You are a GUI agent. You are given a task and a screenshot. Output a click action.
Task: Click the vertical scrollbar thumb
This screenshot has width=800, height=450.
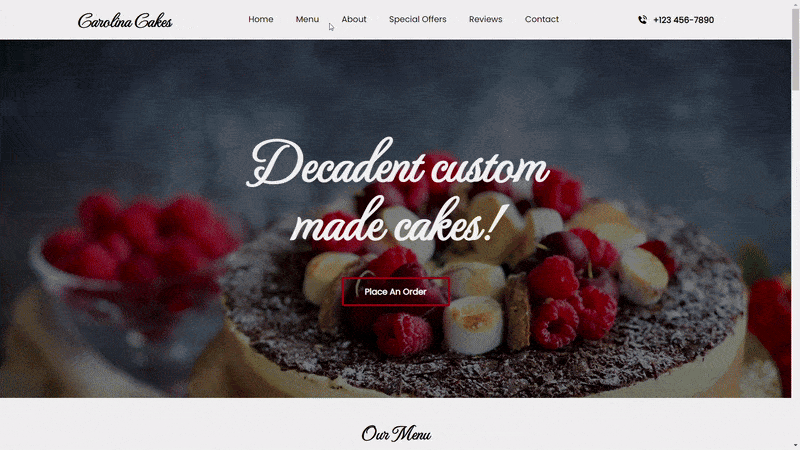pyautogui.click(x=795, y=49)
